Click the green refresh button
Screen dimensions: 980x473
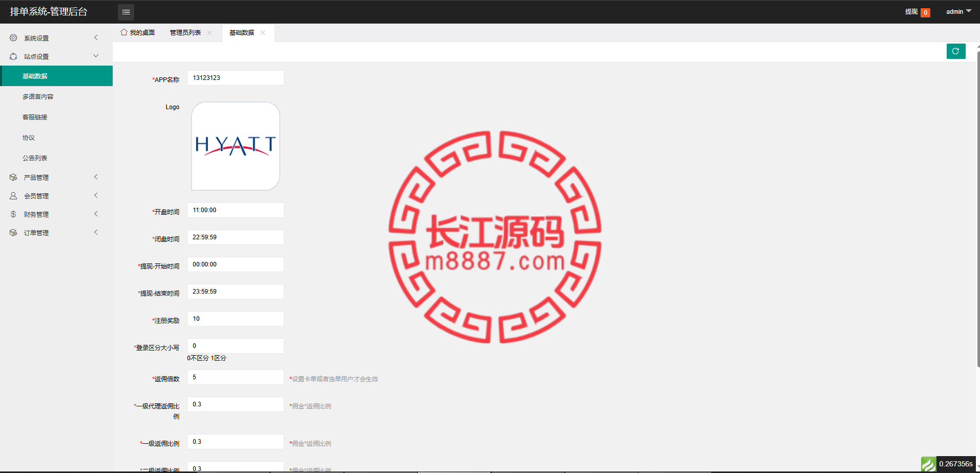(x=956, y=51)
